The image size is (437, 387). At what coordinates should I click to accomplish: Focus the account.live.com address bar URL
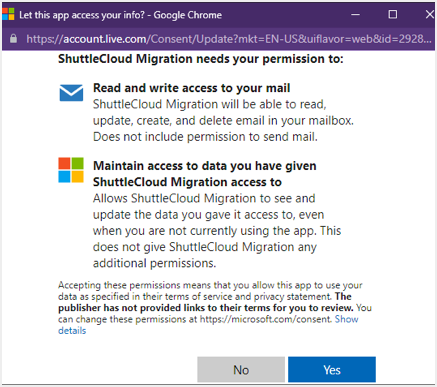[x=229, y=39]
